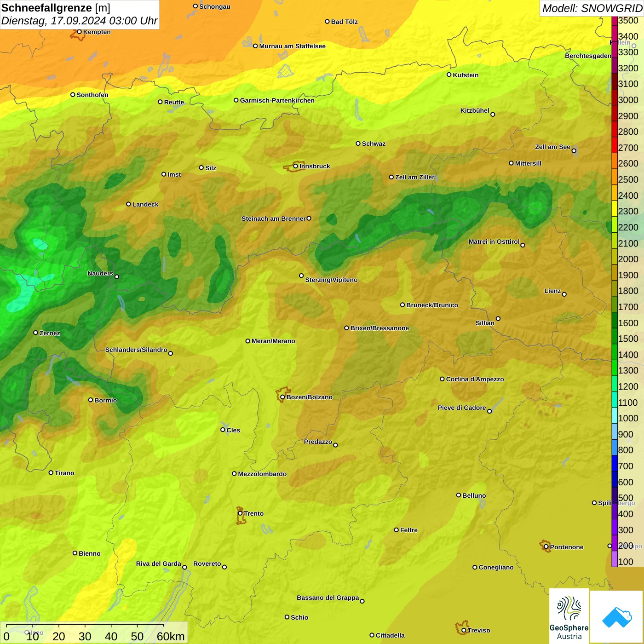Click the Murnau am Staffelsee label
644x644 pixels.
pos(292,46)
